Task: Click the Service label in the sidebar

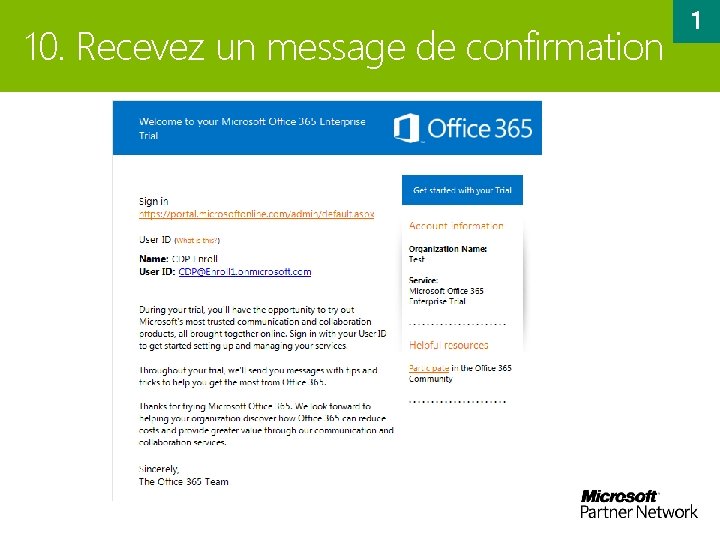Action: coord(425,281)
